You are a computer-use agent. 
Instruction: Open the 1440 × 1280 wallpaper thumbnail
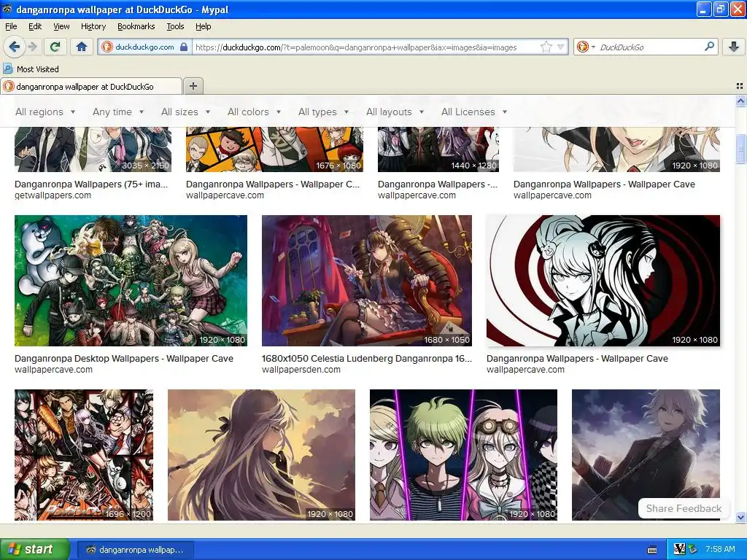pos(438,149)
